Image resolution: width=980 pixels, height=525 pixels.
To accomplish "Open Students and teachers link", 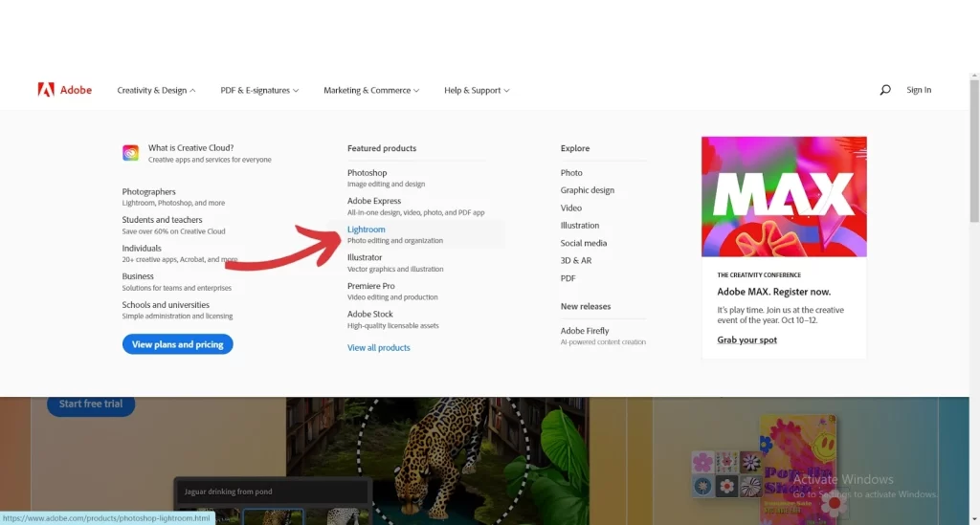I will (162, 220).
